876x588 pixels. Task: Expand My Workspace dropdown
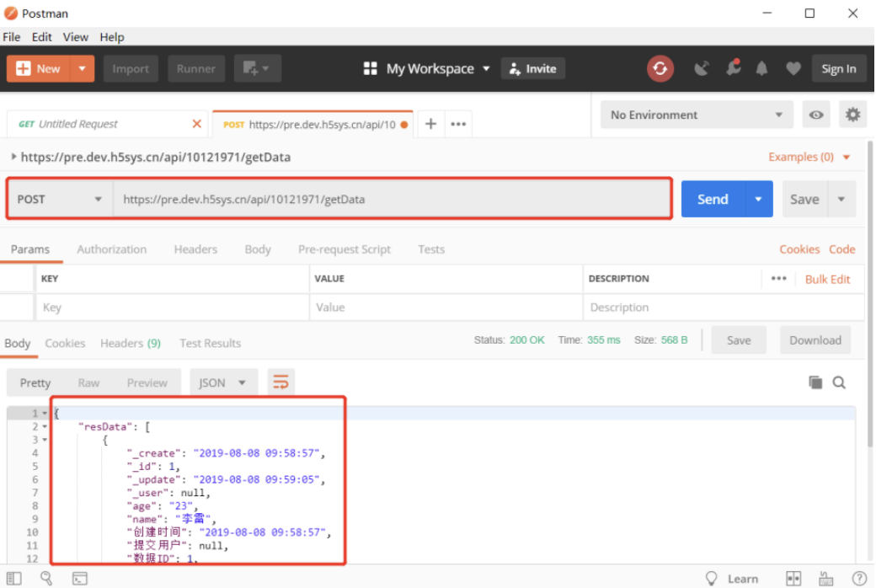pyautogui.click(x=486, y=69)
